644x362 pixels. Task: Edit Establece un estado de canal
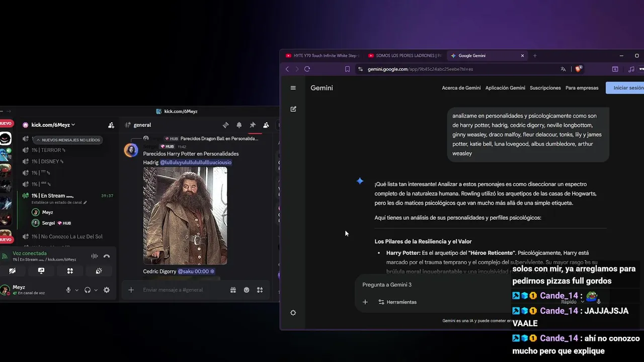(59, 203)
